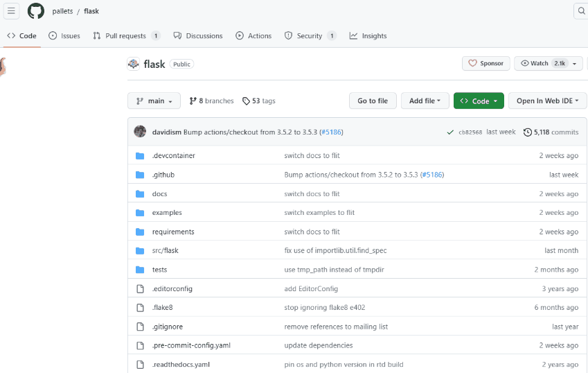Open the .readthedocs.yaml file name
Image resolution: width=588 pixels, height=373 pixels.
tap(181, 365)
